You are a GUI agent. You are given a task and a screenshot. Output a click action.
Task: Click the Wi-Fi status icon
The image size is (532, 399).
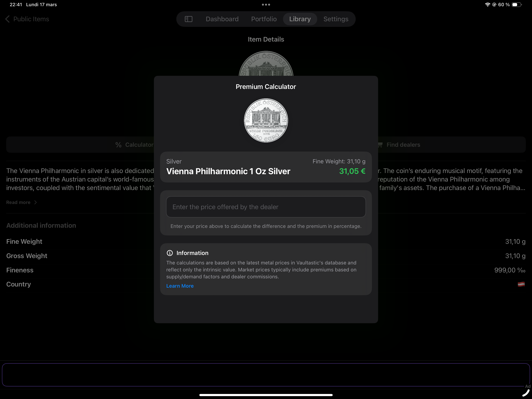point(488,5)
